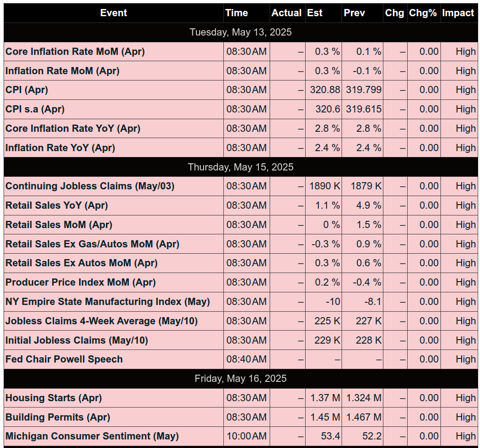Select the Tuesday, May 13, 2025 date row
480x448 pixels.
pos(240,32)
